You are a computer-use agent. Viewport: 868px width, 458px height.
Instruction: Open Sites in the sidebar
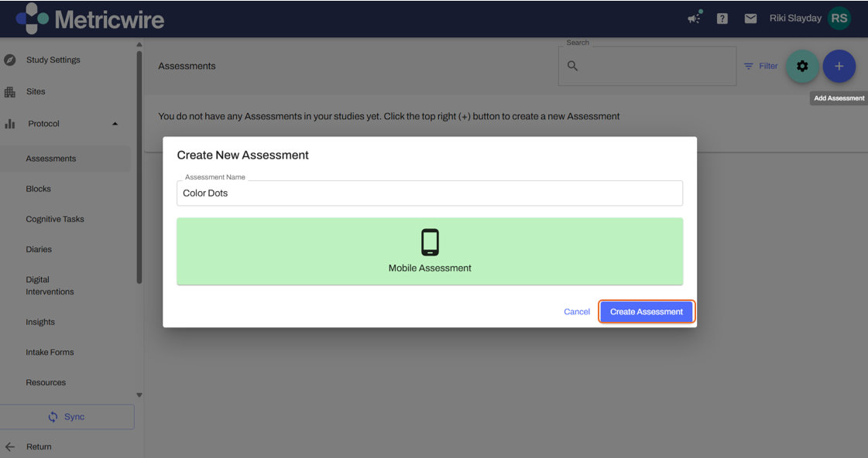[x=36, y=91]
